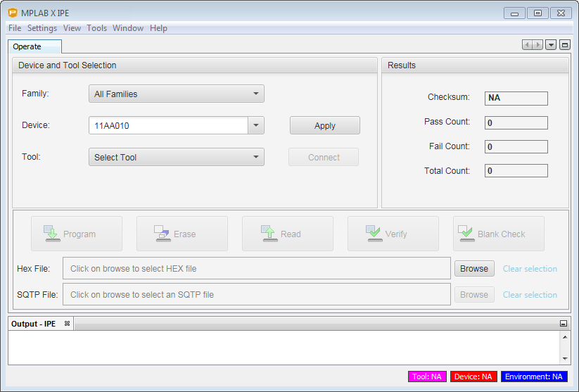This screenshot has width=579, height=392.
Task: Click the Results panel header
Action: 475,65
